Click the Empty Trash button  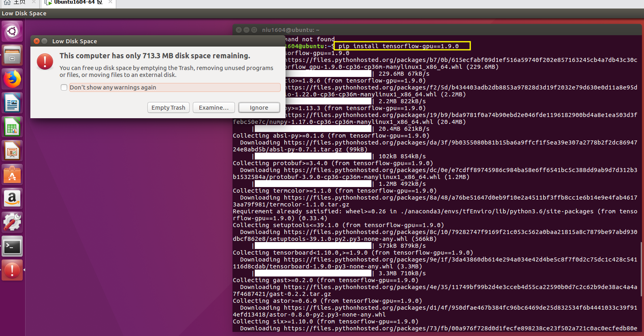click(x=168, y=107)
